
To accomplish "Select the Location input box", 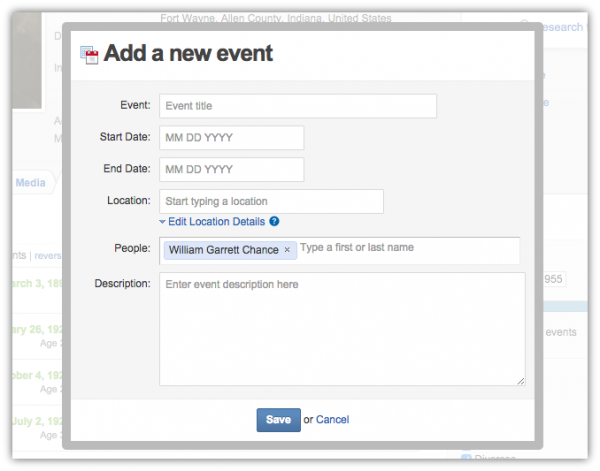I will [271, 201].
